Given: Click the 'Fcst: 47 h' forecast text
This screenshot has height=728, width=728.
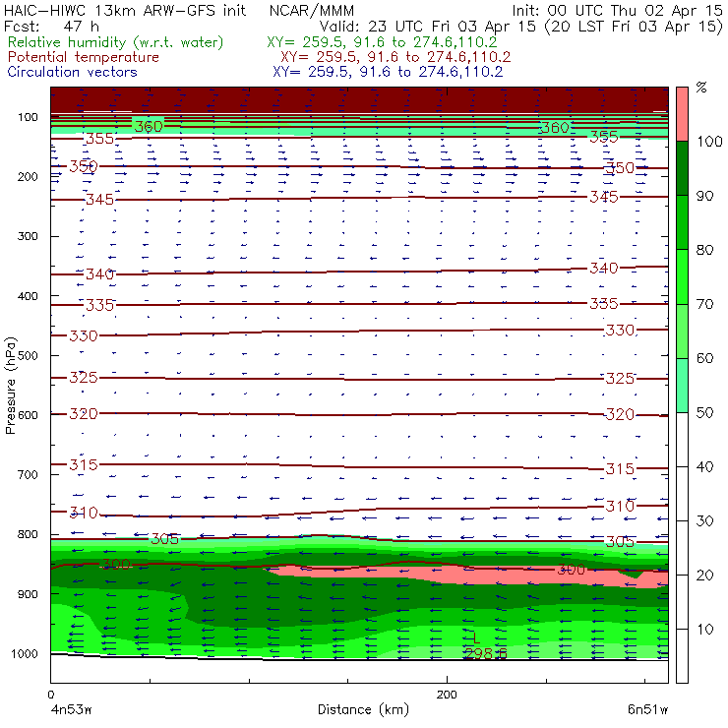Looking at the screenshot, I should click(x=51, y=27).
